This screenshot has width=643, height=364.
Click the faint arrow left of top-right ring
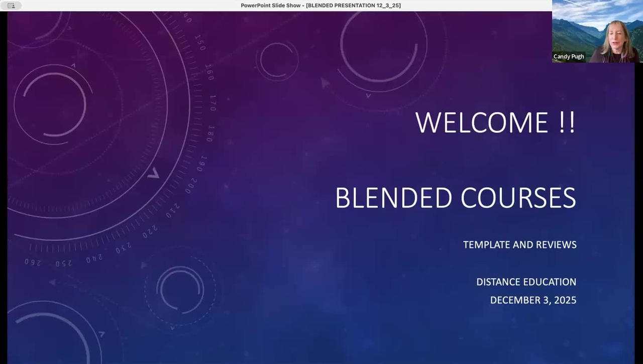(x=325, y=83)
